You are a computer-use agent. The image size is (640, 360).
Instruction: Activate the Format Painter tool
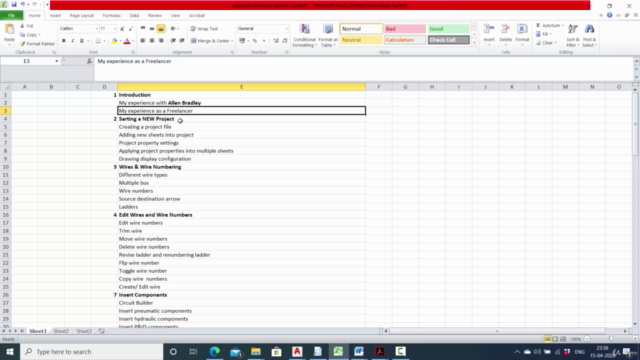[37, 44]
